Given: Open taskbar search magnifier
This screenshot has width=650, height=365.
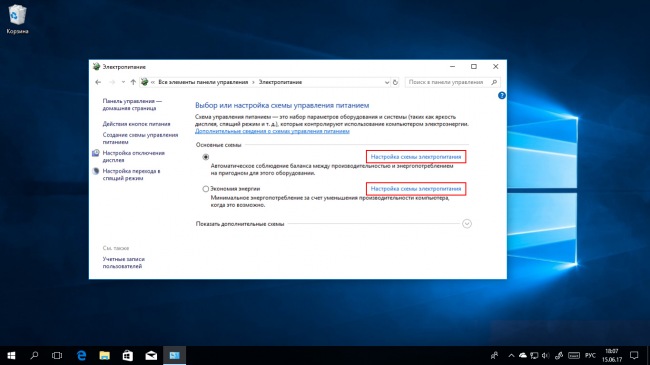Looking at the screenshot, I should [x=34, y=355].
